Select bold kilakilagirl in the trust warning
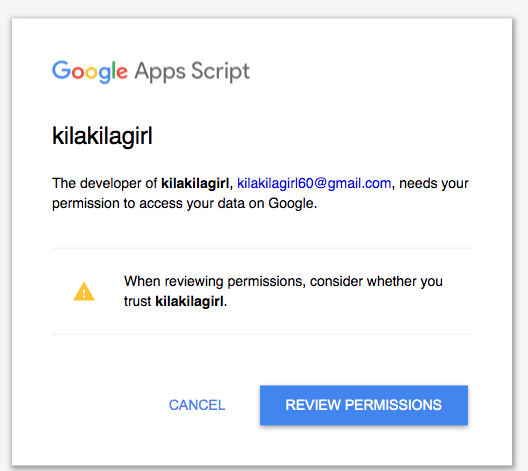528x471 pixels. (189, 301)
